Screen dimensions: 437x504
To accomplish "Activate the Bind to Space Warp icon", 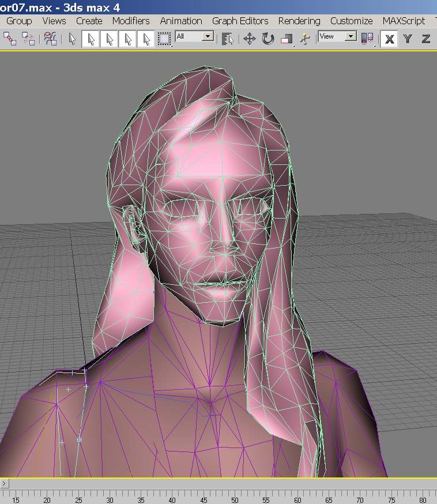I will coord(51,39).
